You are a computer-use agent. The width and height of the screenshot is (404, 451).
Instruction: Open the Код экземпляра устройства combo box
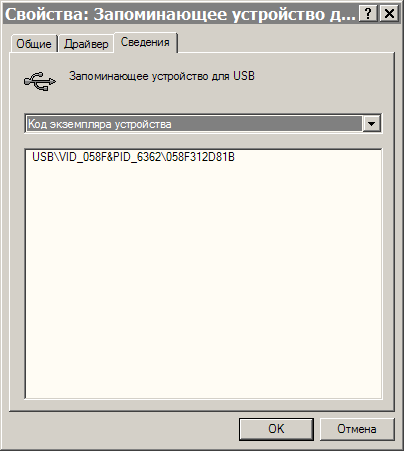tap(203, 124)
